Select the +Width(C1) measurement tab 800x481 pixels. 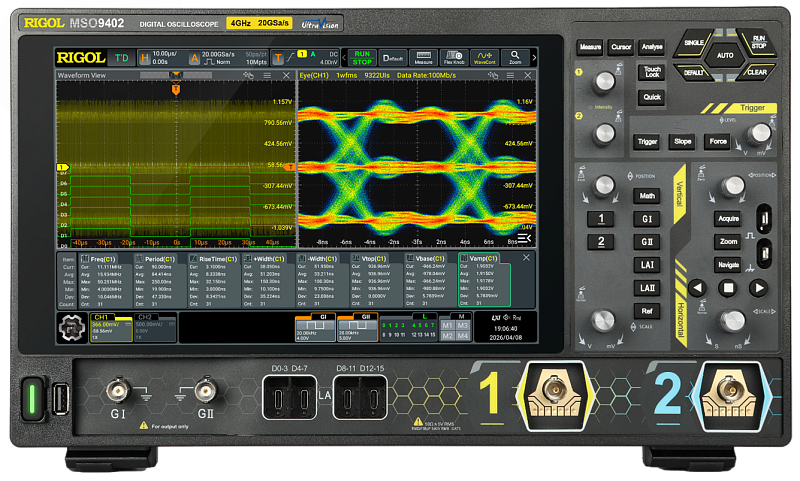pos(264,259)
